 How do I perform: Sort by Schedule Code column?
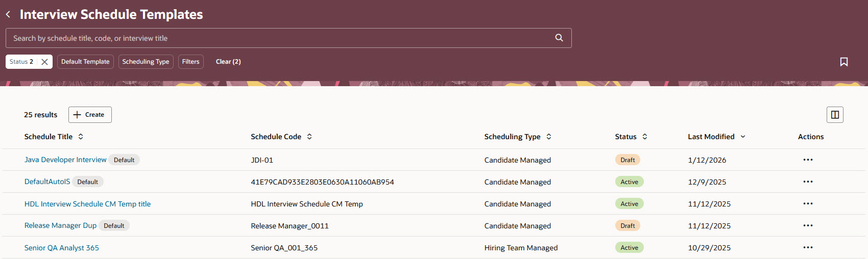pyautogui.click(x=309, y=137)
